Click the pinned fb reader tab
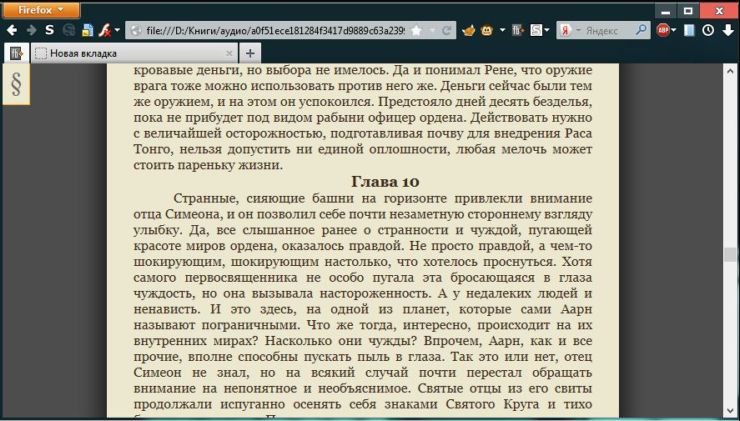This screenshot has height=421, width=740. pyautogui.click(x=17, y=53)
